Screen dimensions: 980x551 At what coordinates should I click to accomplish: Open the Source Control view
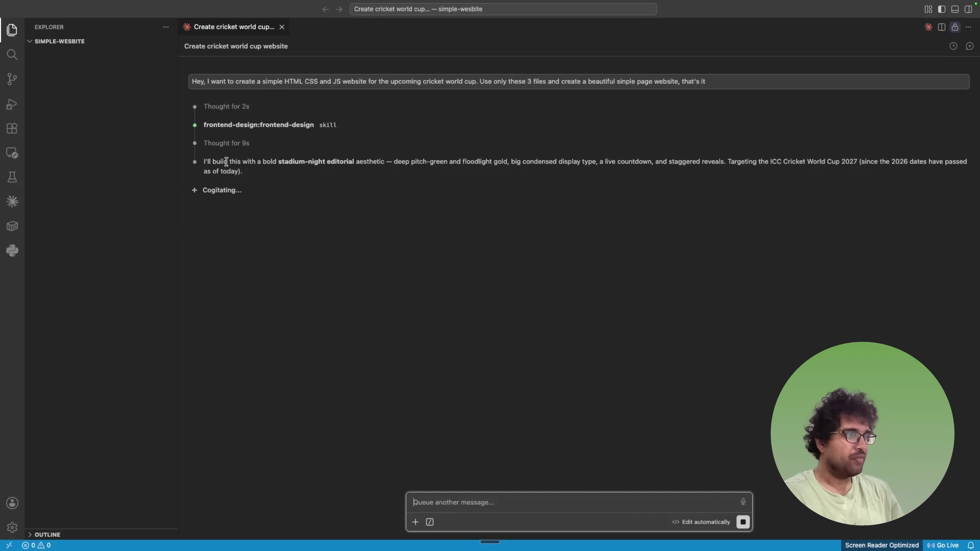click(12, 79)
